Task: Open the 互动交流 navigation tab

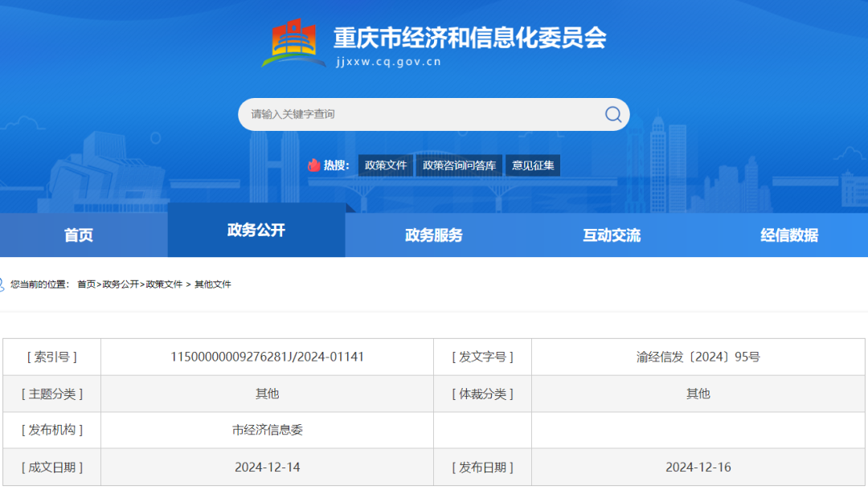Action: coord(612,235)
